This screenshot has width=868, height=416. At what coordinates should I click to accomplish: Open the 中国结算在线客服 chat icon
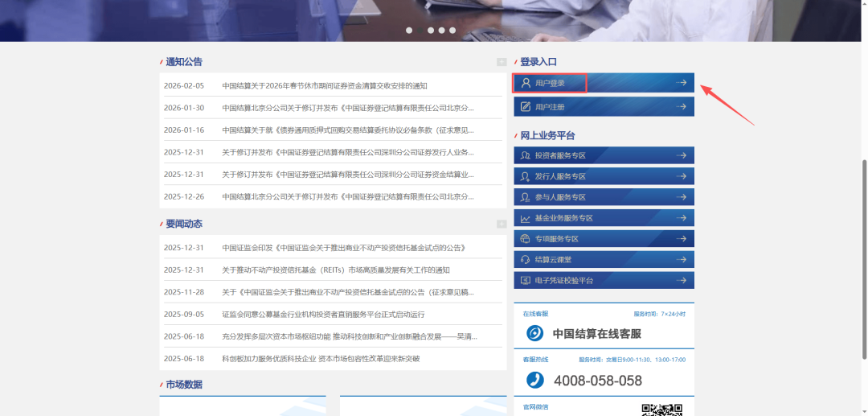[x=534, y=333]
